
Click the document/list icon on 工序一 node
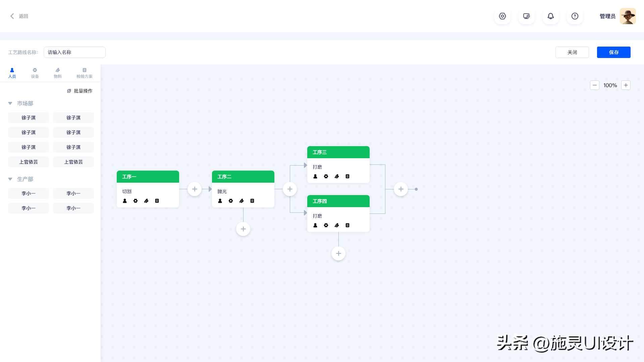point(157,201)
